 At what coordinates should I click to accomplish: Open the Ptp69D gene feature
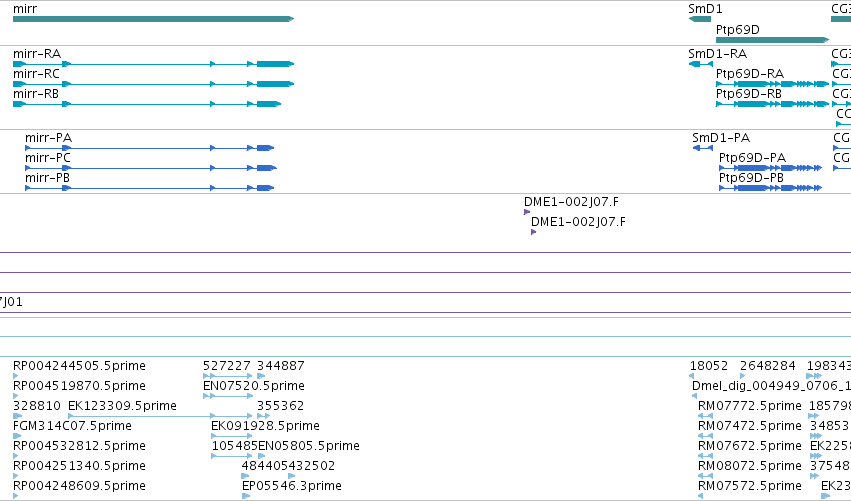(x=772, y=40)
